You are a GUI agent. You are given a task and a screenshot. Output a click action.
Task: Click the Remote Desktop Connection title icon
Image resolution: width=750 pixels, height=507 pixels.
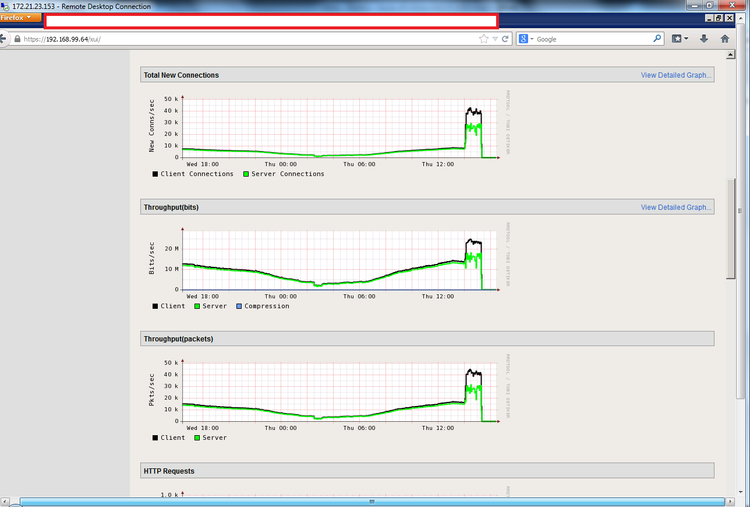[x=5, y=6]
